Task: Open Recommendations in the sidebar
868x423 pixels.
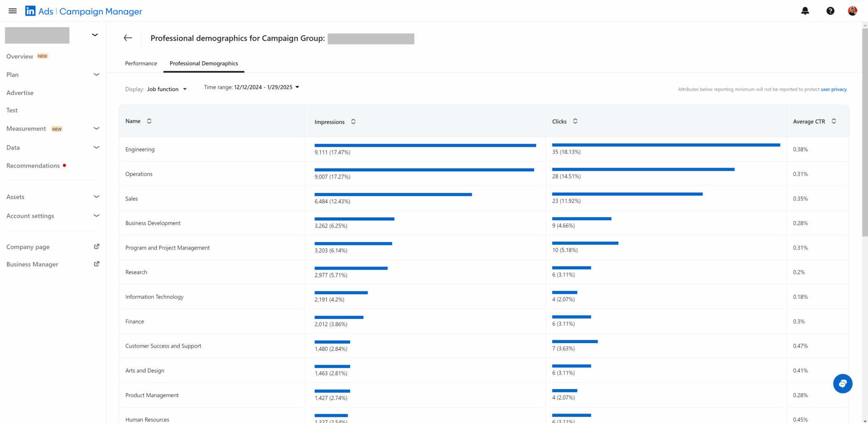Action: point(33,165)
